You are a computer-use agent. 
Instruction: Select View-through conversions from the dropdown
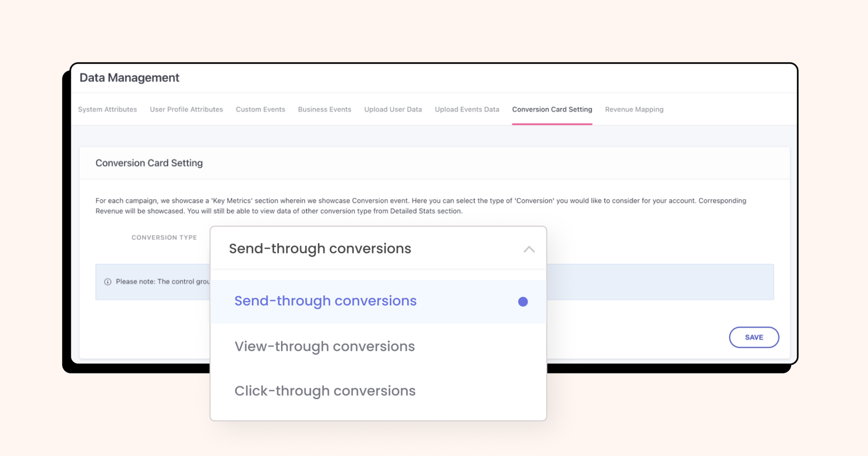click(x=325, y=347)
